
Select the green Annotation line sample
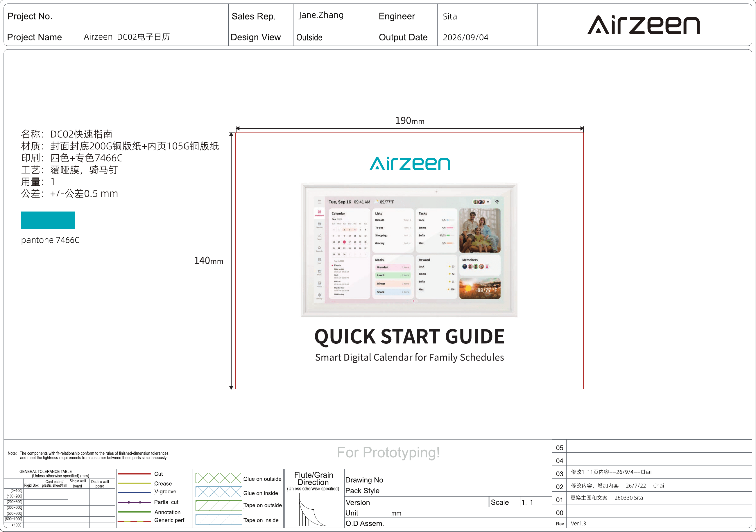134,512
